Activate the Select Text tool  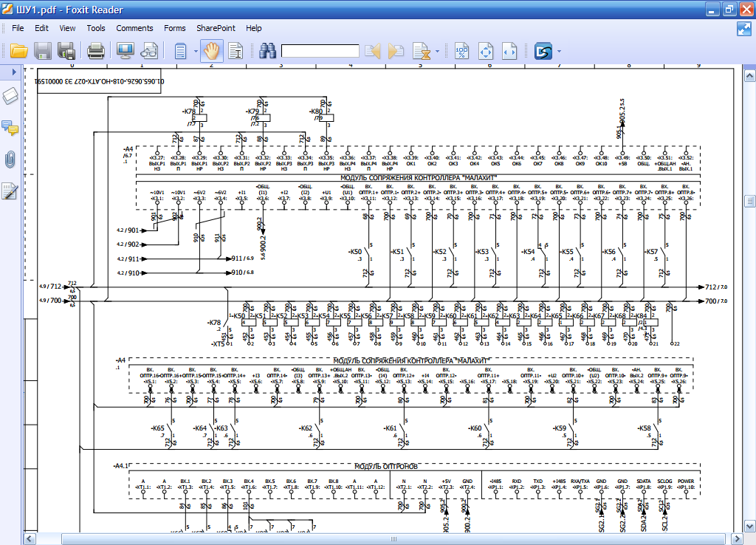(x=236, y=51)
